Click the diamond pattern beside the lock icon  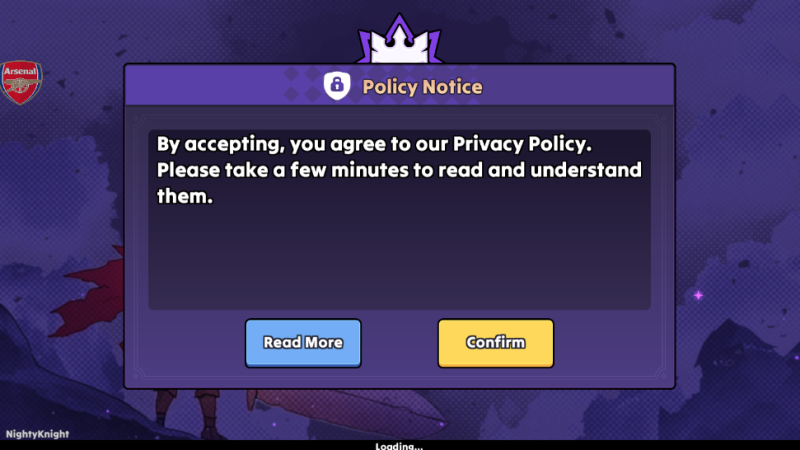point(302,84)
